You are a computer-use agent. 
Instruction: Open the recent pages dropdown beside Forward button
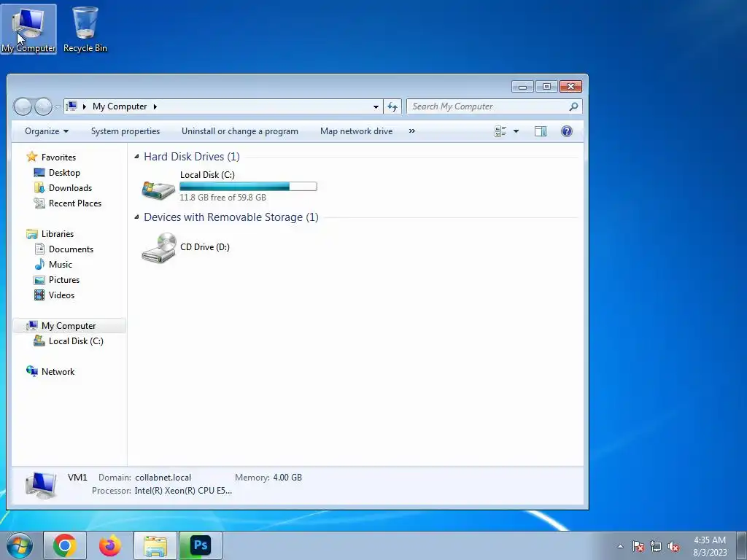(57, 107)
